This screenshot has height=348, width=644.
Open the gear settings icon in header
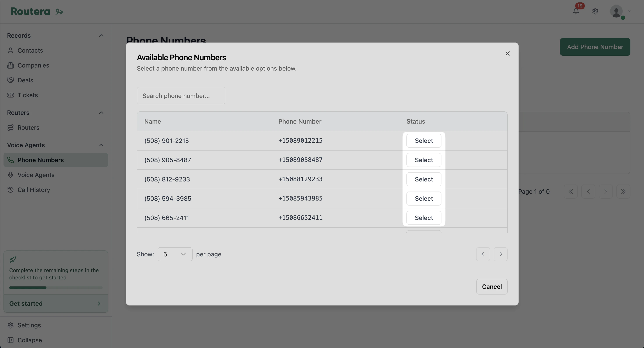[595, 11]
